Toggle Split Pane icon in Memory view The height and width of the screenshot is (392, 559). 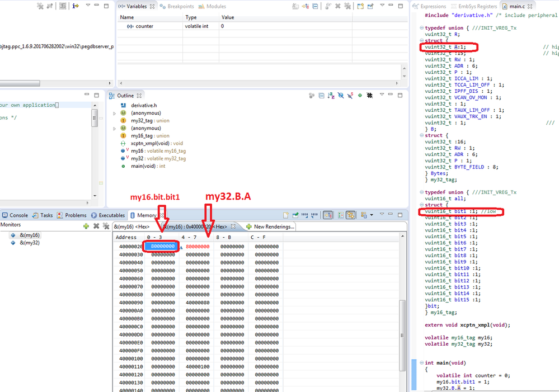341,215
